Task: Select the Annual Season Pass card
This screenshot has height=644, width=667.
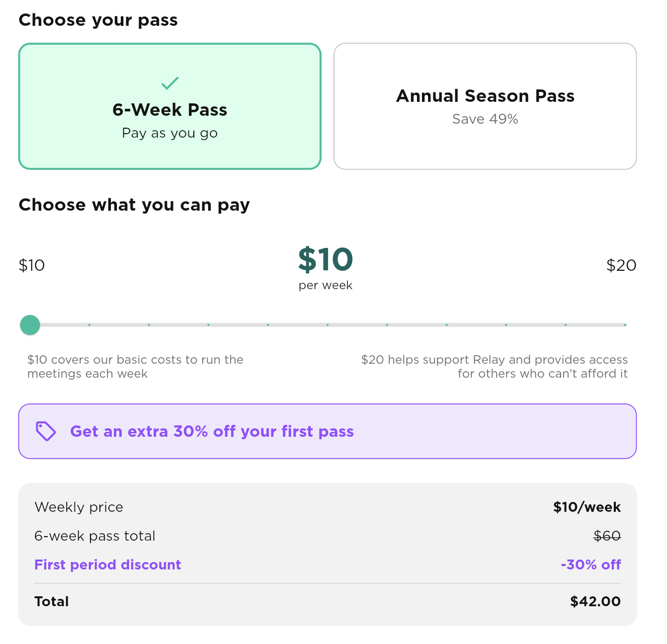Action: point(485,106)
